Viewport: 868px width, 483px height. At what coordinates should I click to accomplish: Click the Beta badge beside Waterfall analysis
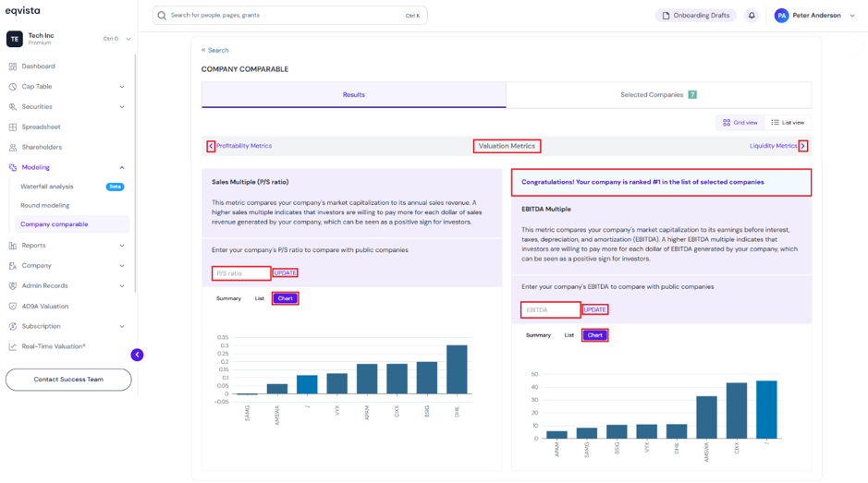[x=116, y=187]
